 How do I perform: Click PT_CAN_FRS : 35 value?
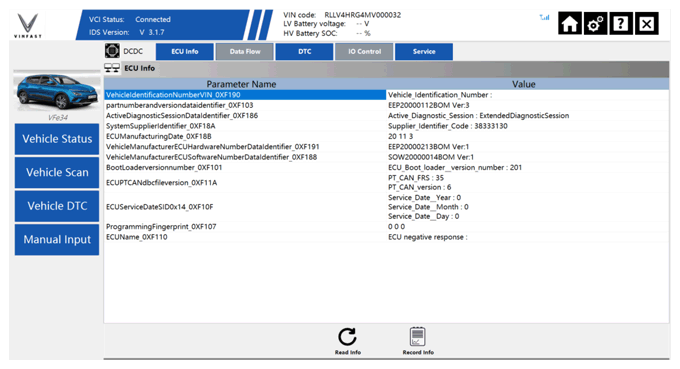coord(416,178)
